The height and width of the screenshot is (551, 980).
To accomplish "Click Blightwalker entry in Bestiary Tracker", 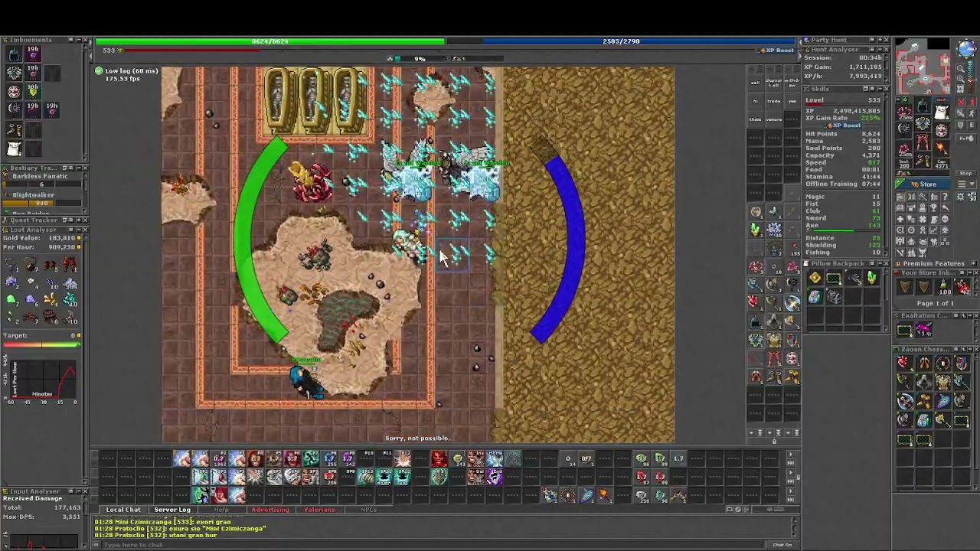I will click(42, 199).
